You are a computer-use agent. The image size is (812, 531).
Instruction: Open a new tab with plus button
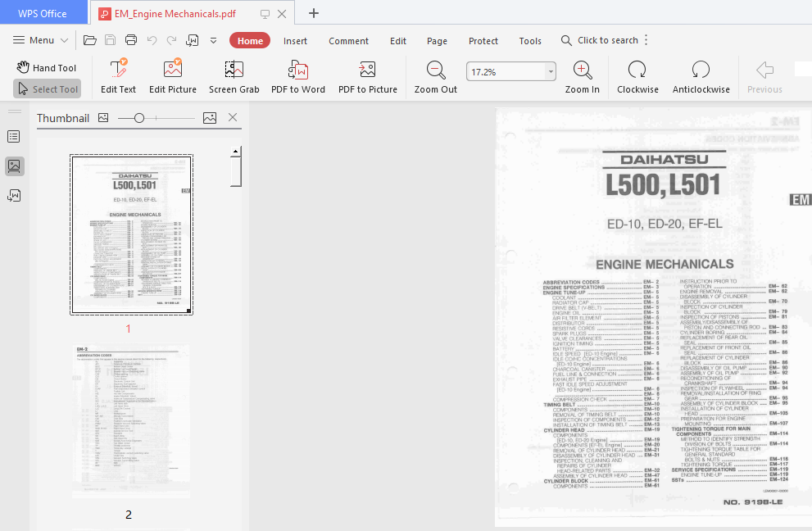313,13
